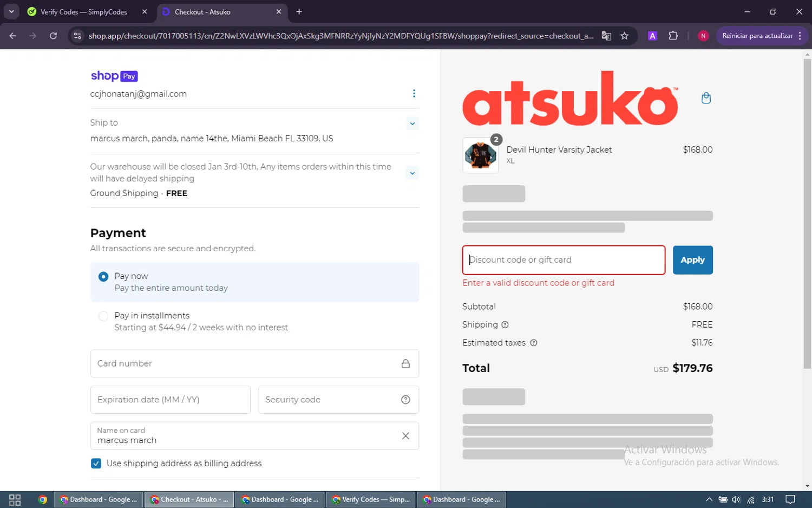The height and width of the screenshot is (508, 812).
Task: Switch to Checkout - Atsuko taskbar window
Action: click(189, 500)
